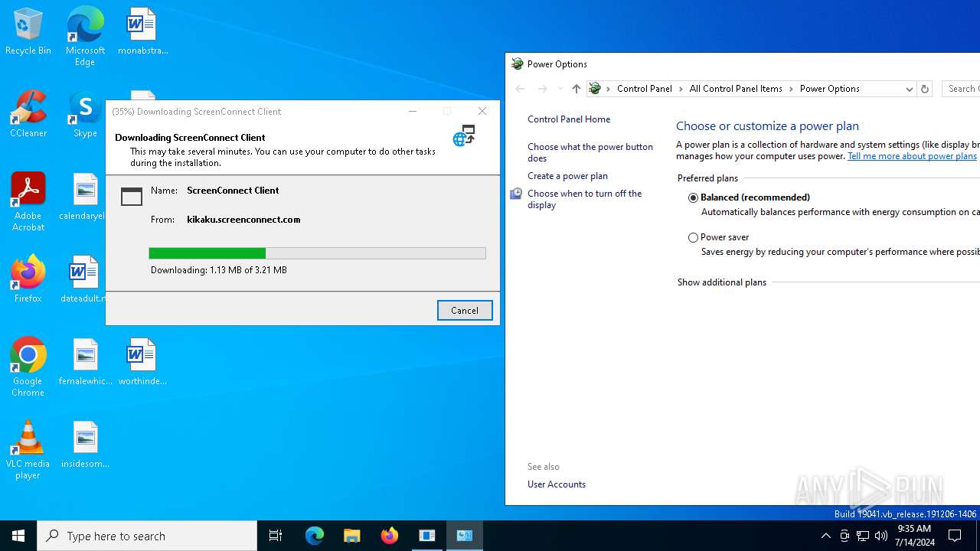This screenshot has height=551, width=980.
Task: Click the Control Panel breadcrumb
Action: point(645,89)
